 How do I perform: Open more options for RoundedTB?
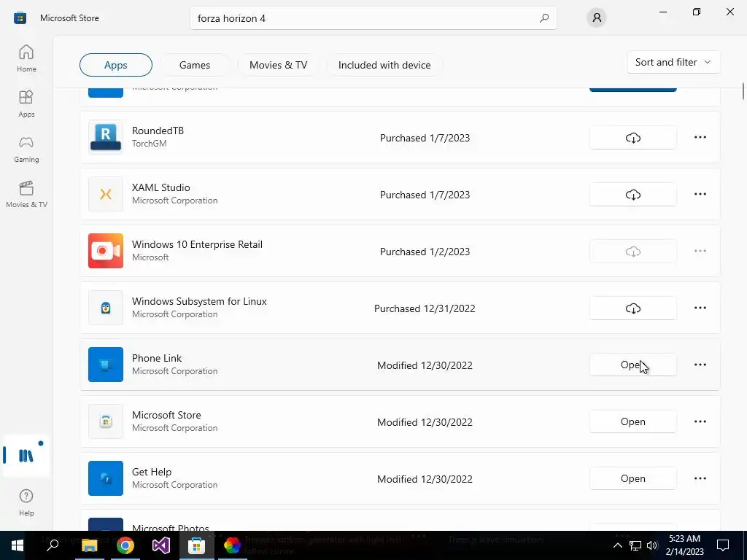(700, 137)
